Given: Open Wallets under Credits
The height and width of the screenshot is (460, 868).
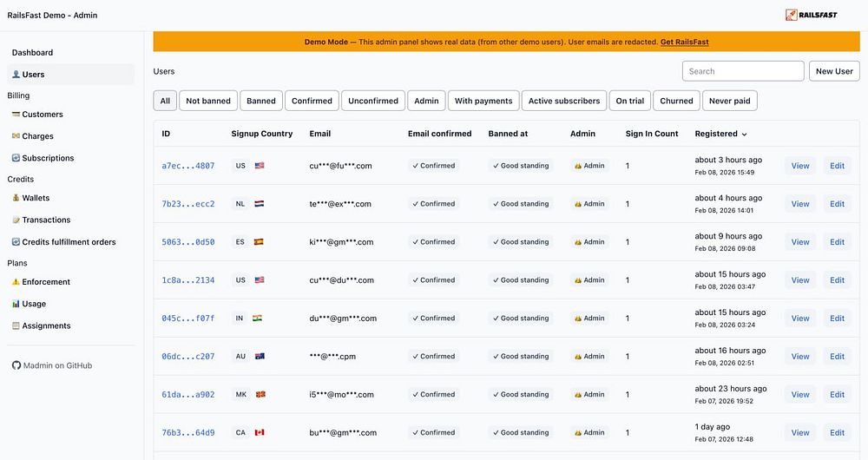Looking at the screenshot, I should [36, 198].
